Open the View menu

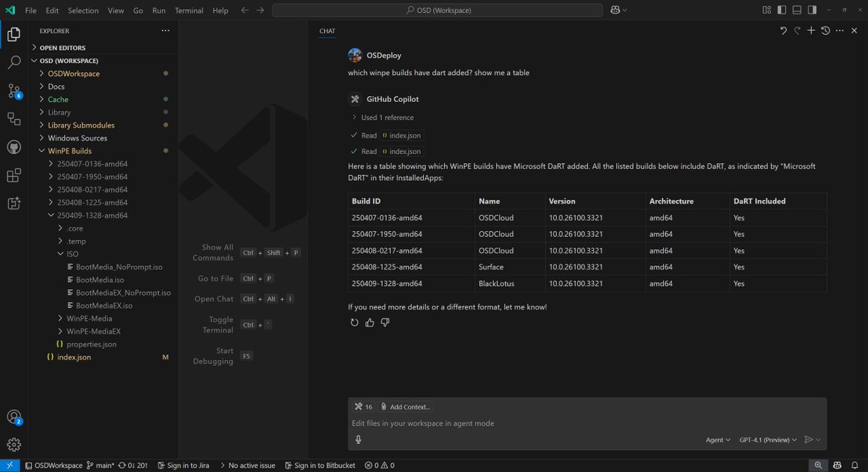(x=116, y=11)
